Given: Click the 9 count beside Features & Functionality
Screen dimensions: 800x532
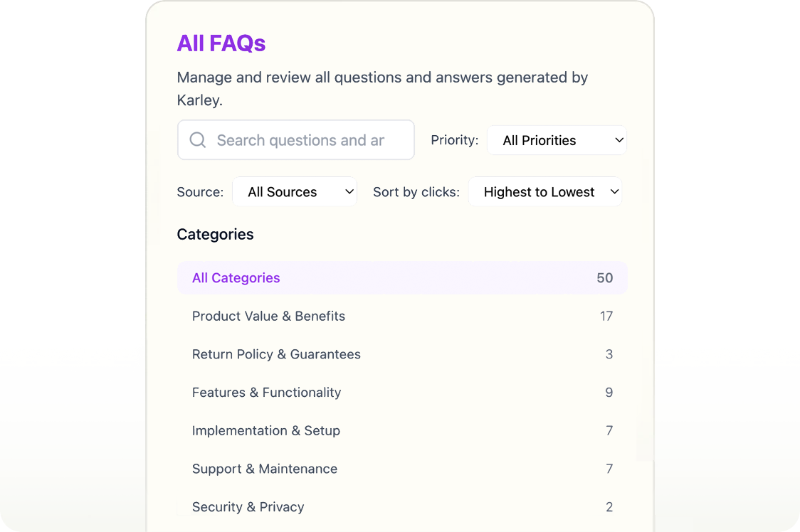Looking at the screenshot, I should pos(609,393).
